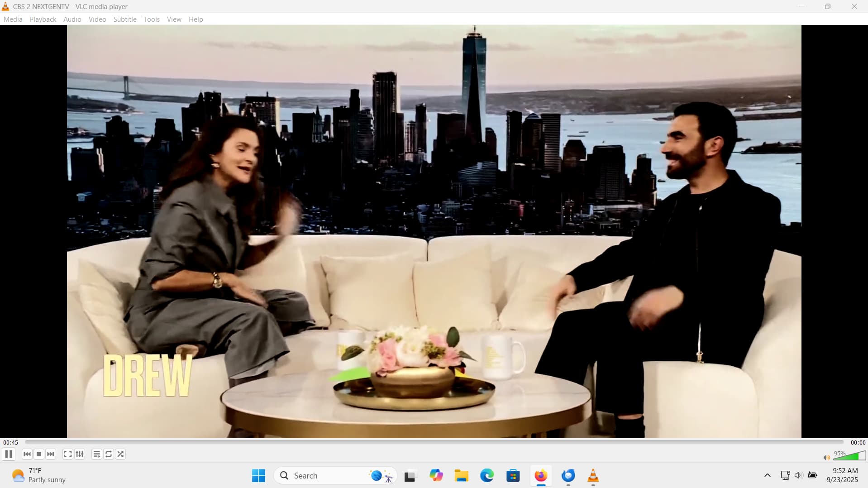Expand the Subtitle menu
Screen dimensions: 868x488
125,19
